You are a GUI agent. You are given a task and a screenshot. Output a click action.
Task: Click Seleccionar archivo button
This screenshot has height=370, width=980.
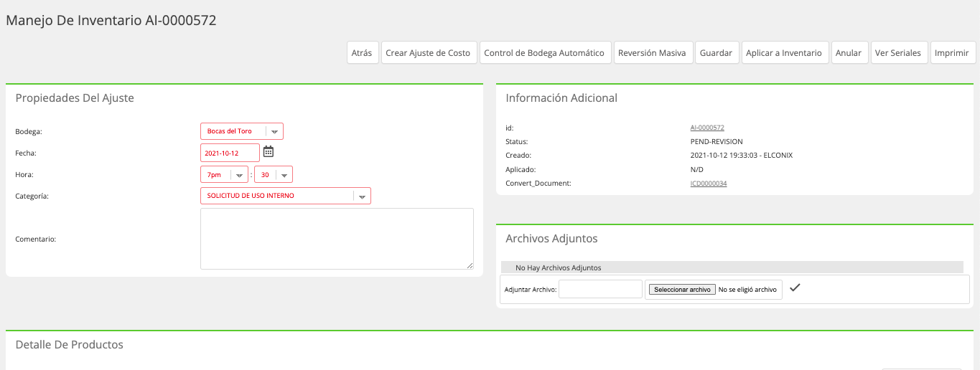click(682, 290)
